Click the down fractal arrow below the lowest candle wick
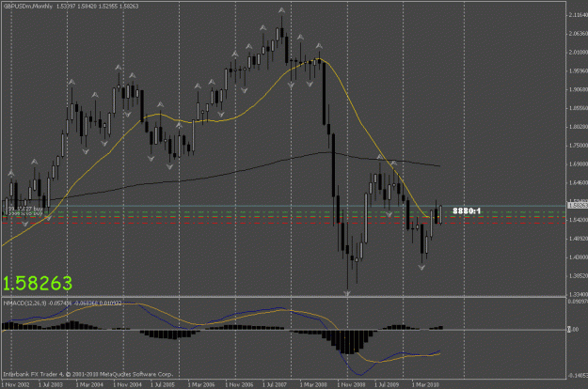 (347, 293)
